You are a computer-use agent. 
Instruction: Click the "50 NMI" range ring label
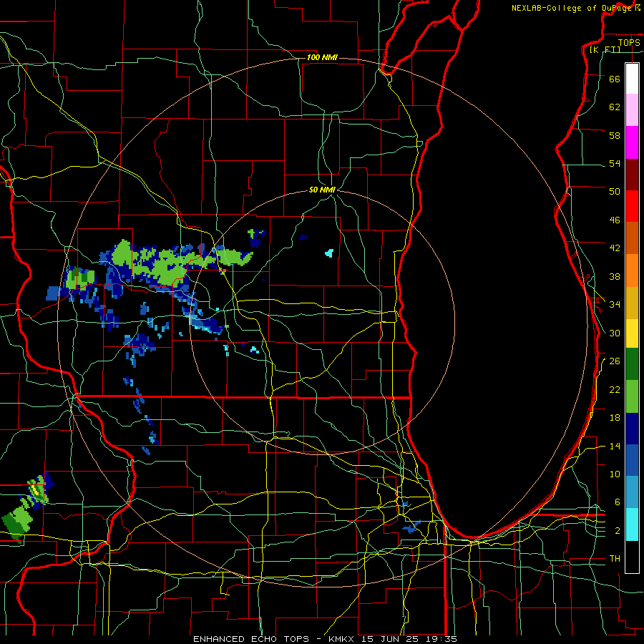tap(322, 190)
